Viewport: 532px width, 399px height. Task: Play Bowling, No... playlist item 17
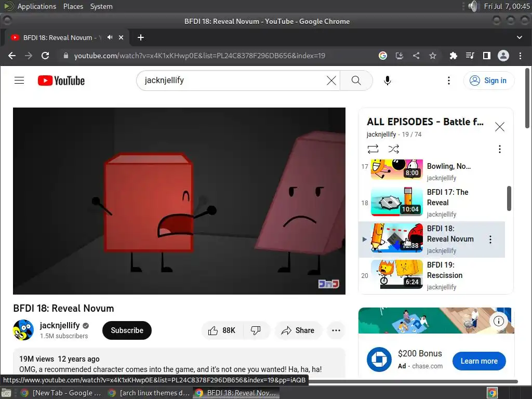click(x=432, y=170)
